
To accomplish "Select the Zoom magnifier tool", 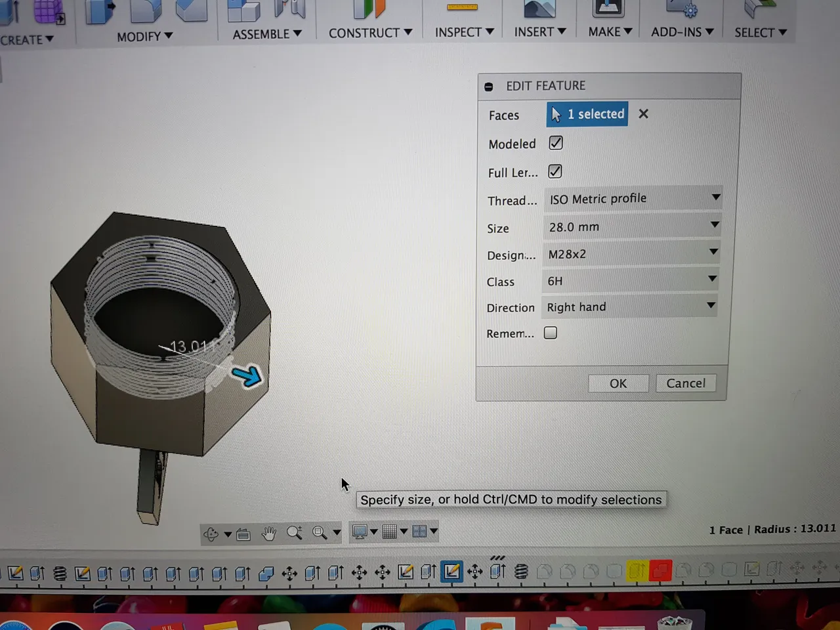I will click(x=295, y=533).
